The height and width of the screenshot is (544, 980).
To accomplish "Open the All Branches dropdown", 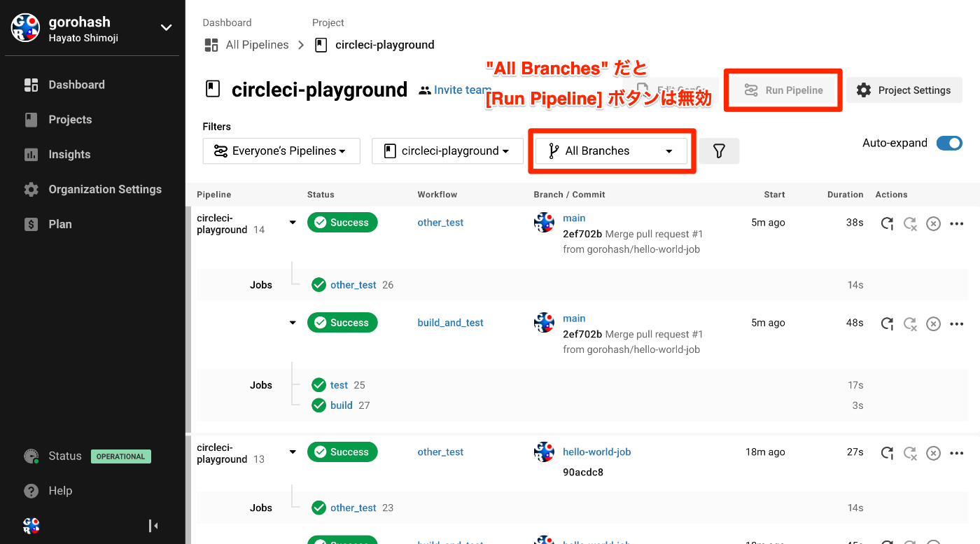I will [x=611, y=151].
